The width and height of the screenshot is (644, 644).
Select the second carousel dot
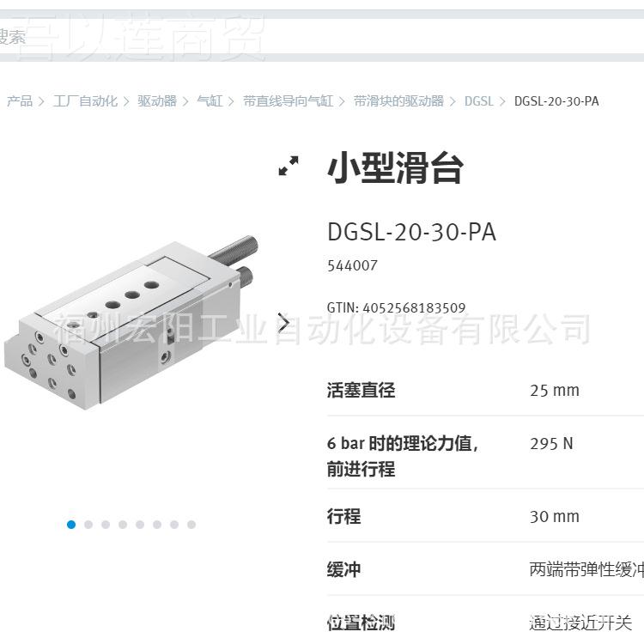coord(88,525)
